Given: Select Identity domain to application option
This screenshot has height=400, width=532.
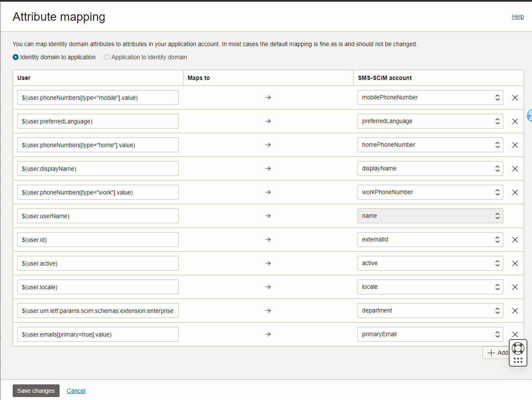Looking at the screenshot, I should [16, 57].
